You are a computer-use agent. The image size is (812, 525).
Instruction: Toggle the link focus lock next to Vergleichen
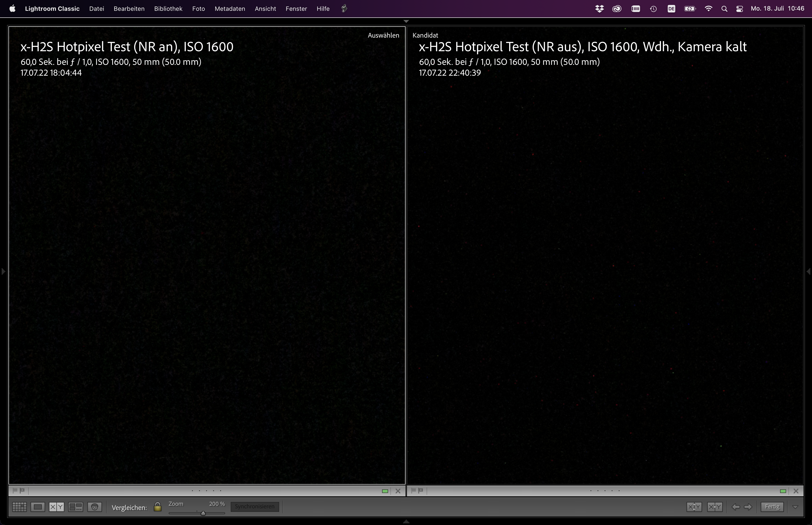tap(157, 507)
